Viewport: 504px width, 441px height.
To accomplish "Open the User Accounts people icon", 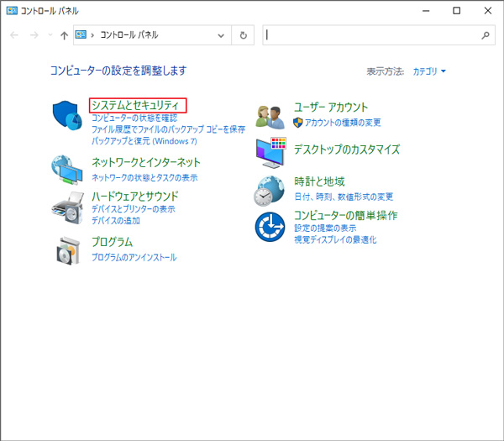I will pyautogui.click(x=270, y=117).
